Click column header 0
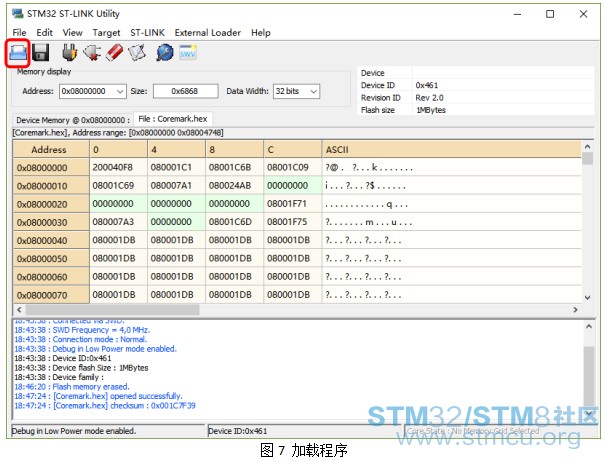Image resolution: width=605 pixels, height=462 pixels. click(x=118, y=150)
